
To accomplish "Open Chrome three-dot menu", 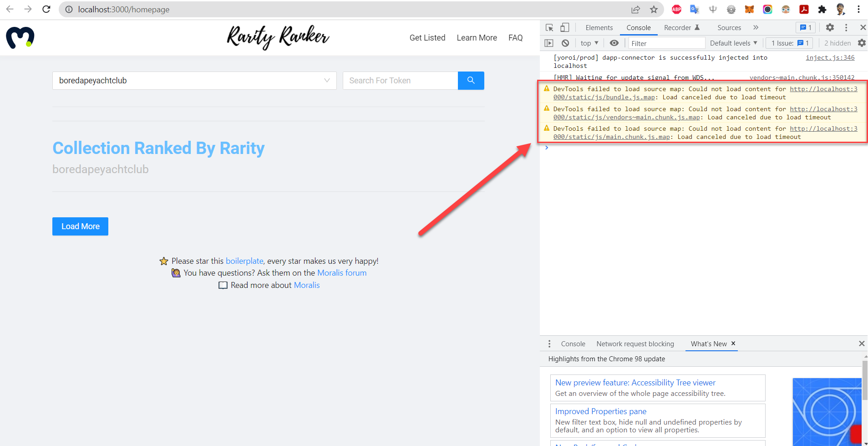I will [x=858, y=9].
